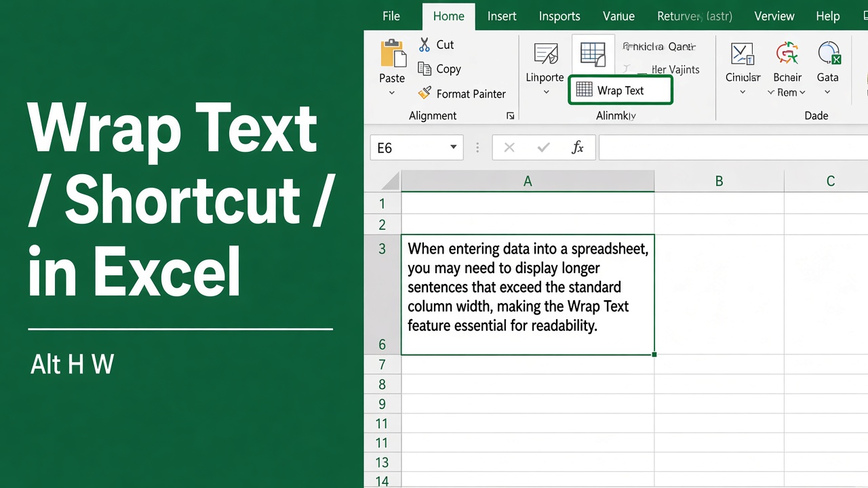Image resolution: width=868 pixels, height=488 pixels.
Task: Open the Insert ribbon tab
Action: pyautogui.click(x=502, y=16)
